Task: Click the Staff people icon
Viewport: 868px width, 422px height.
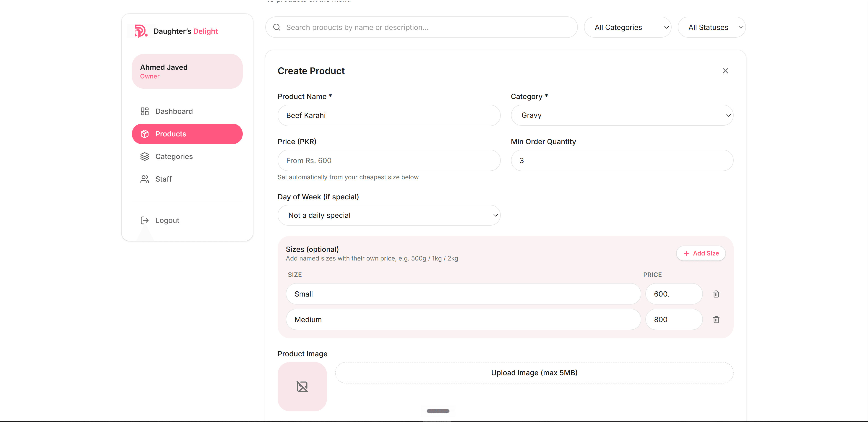Action: [145, 179]
